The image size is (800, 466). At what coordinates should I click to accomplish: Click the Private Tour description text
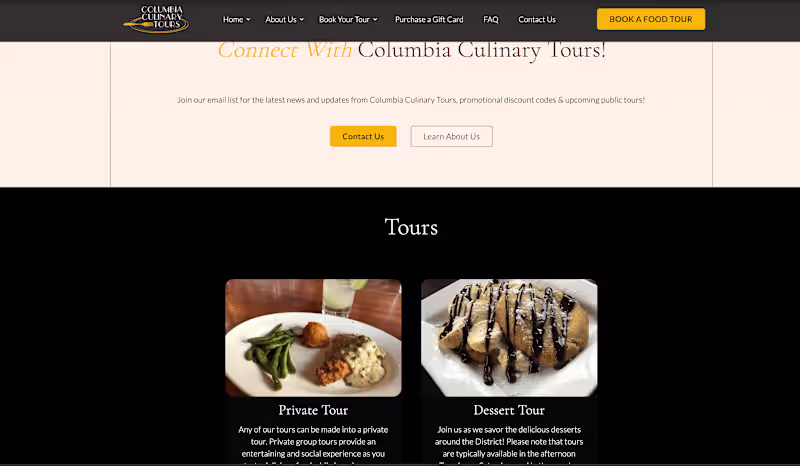pyautogui.click(x=313, y=445)
